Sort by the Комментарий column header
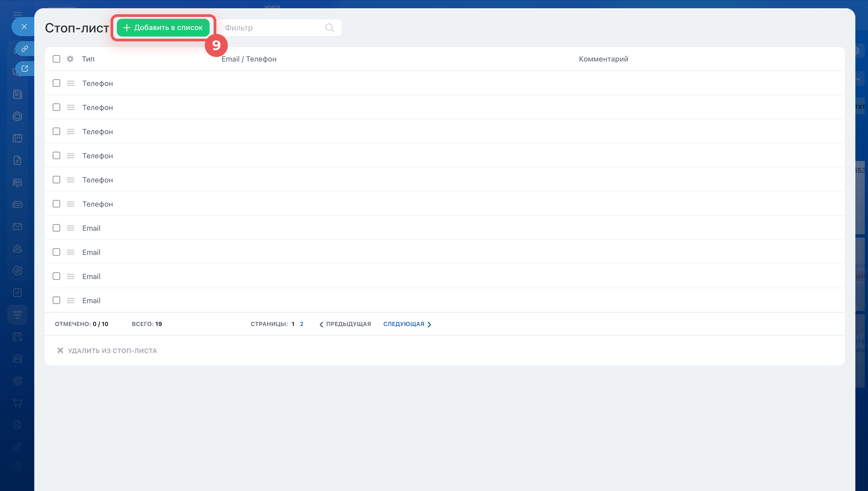The width and height of the screenshot is (868, 491). (603, 59)
